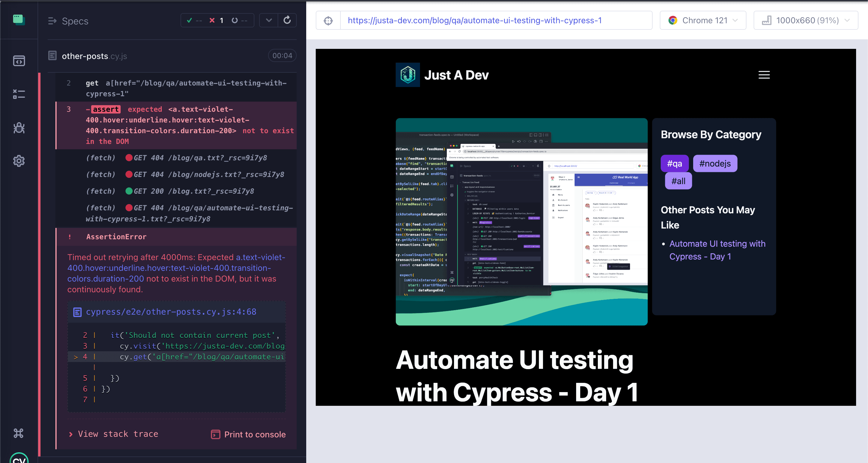
Task: Select the failed assert command row
Action: click(176, 125)
